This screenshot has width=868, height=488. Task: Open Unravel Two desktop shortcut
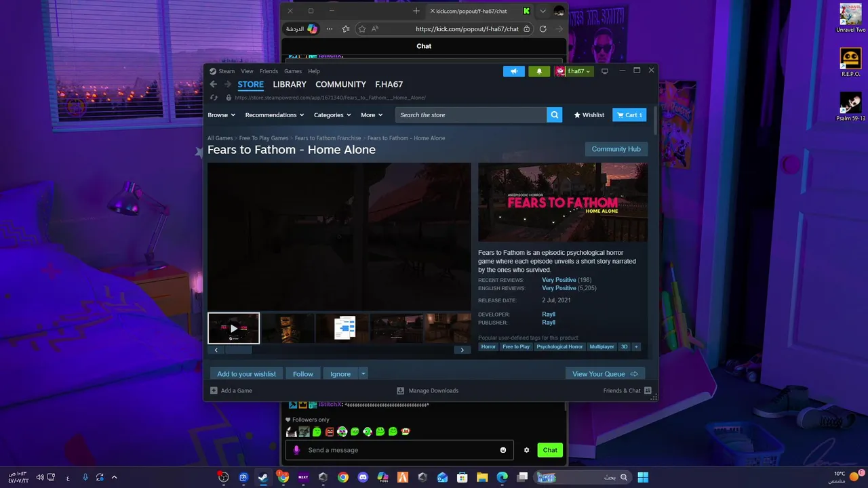(x=850, y=18)
